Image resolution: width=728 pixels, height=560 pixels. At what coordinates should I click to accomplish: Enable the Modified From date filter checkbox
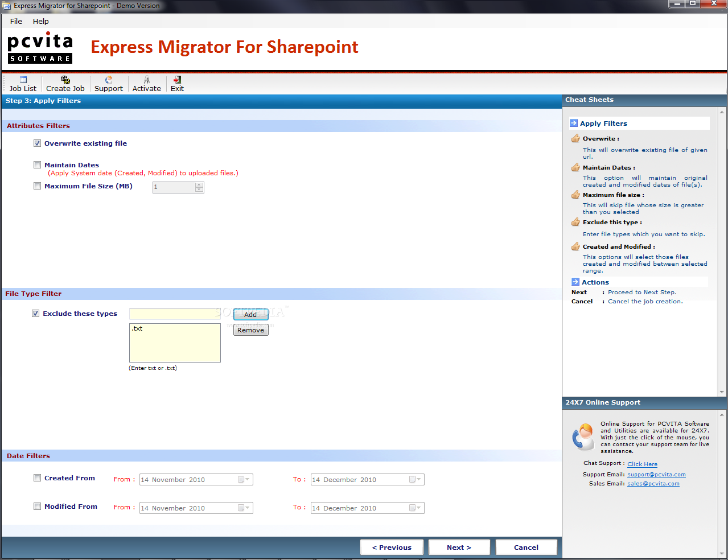(x=37, y=507)
